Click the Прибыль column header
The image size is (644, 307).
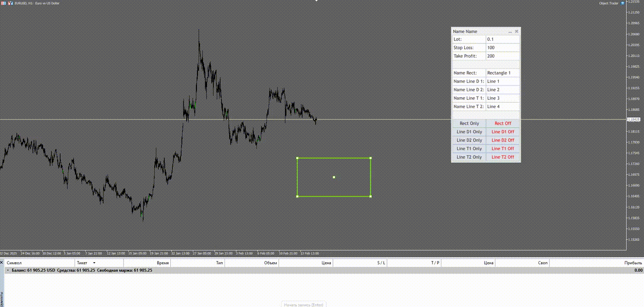pos(596,263)
